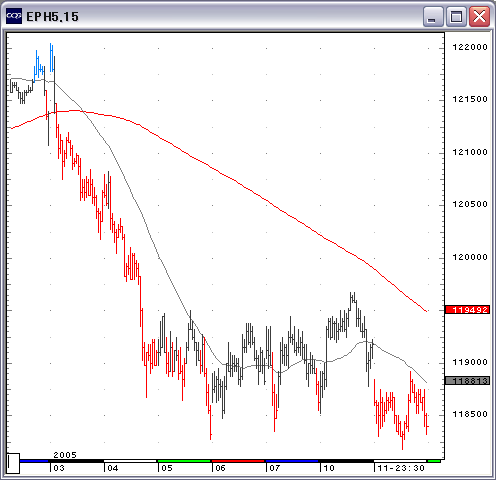Minimize the EPH5,15 chart window
The height and width of the screenshot is (480, 496).
click(433, 16)
